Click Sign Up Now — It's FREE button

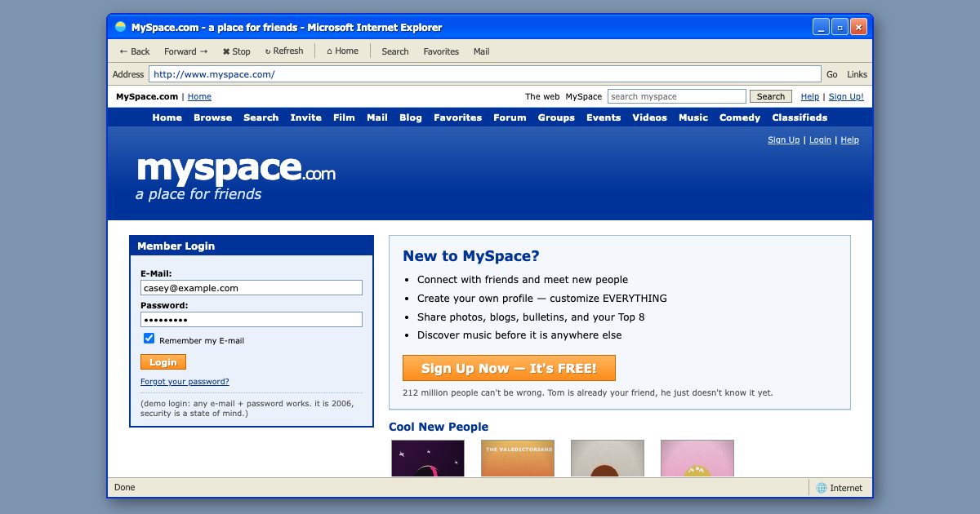(x=509, y=368)
